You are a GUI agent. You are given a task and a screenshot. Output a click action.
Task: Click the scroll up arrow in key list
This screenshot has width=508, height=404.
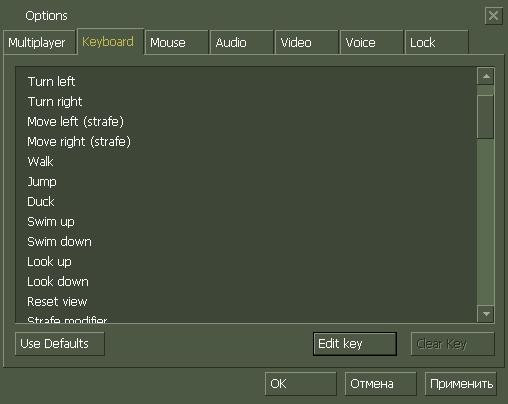(x=486, y=77)
